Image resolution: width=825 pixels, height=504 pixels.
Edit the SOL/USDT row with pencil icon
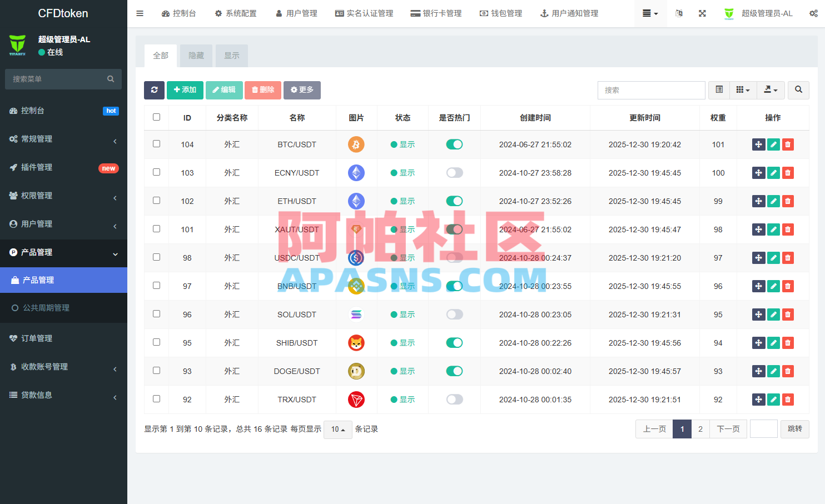coord(773,315)
